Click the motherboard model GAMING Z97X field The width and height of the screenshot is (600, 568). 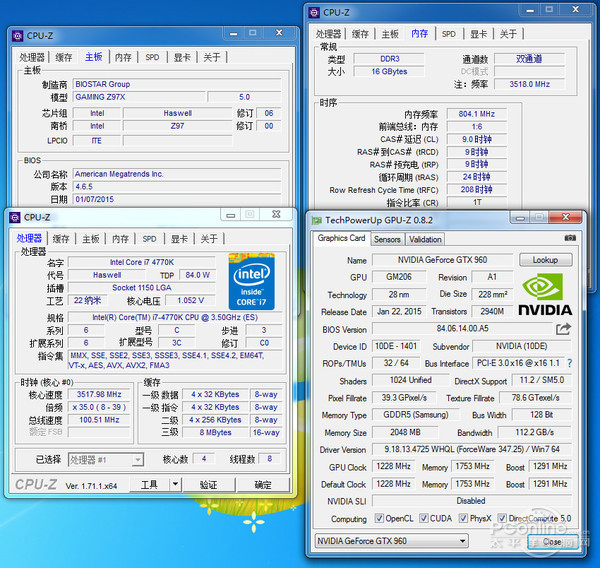point(140,97)
